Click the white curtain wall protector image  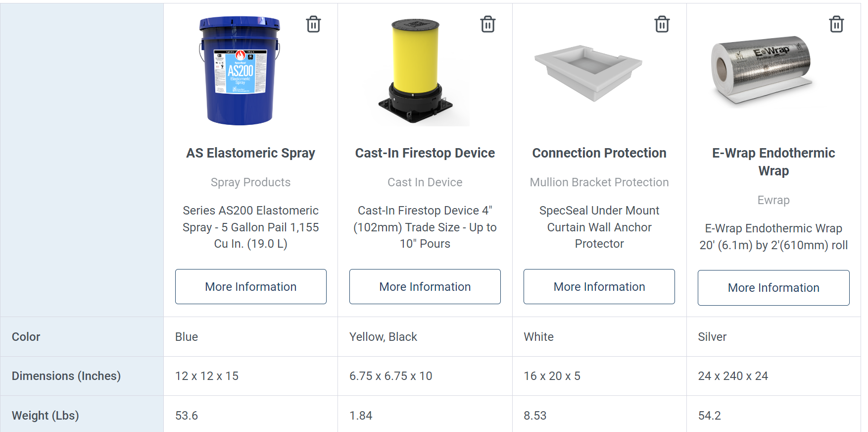tap(588, 73)
